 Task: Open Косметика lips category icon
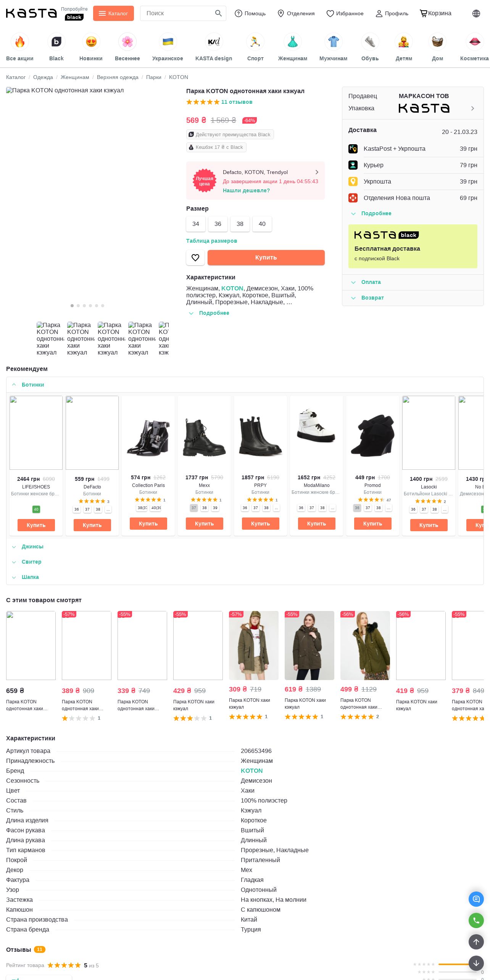point(475,42)
